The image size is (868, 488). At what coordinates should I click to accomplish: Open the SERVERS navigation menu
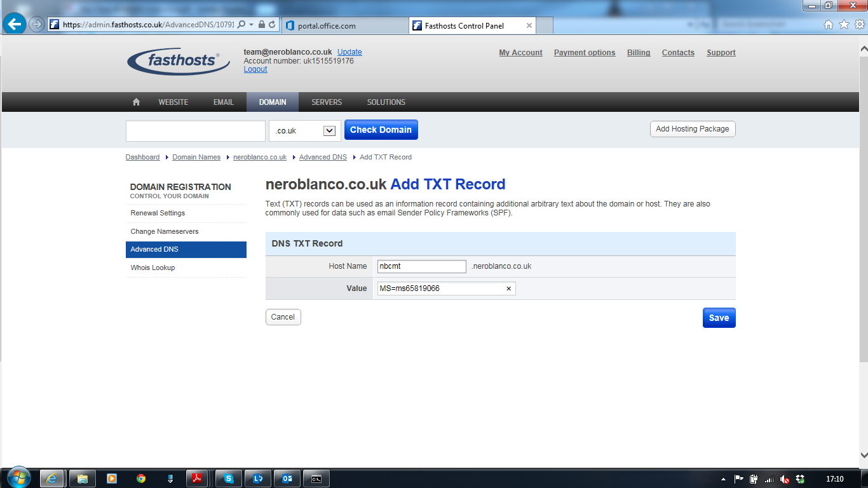click(327, 102)
